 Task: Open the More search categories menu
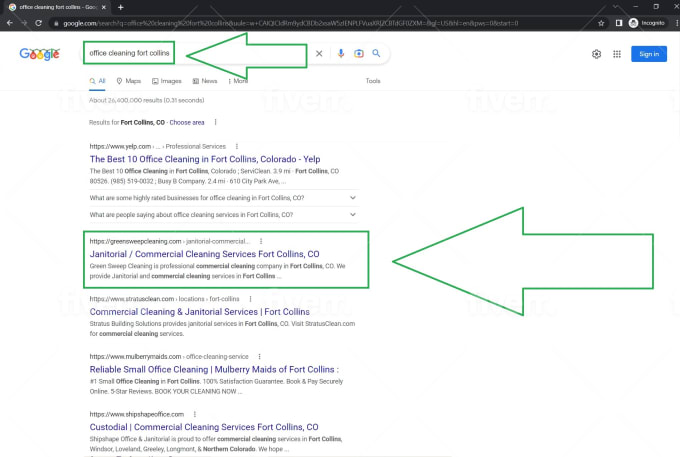point(238,81)
